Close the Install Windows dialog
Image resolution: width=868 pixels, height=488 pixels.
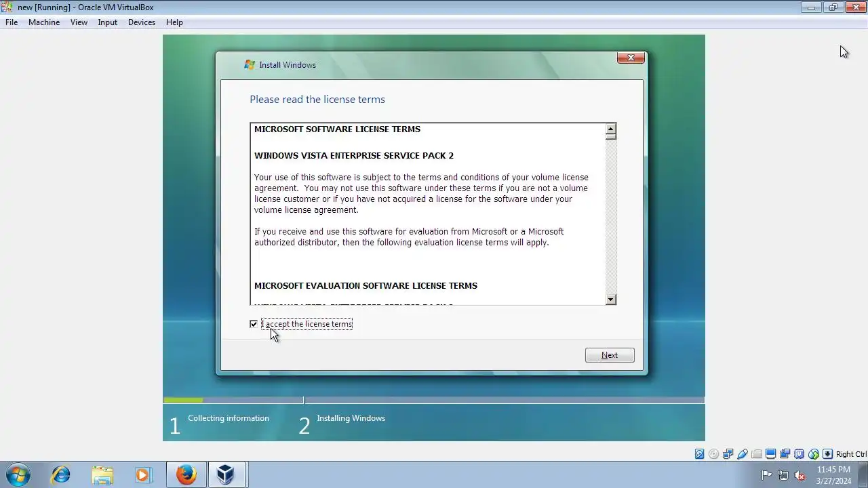(x=631, y=58)
